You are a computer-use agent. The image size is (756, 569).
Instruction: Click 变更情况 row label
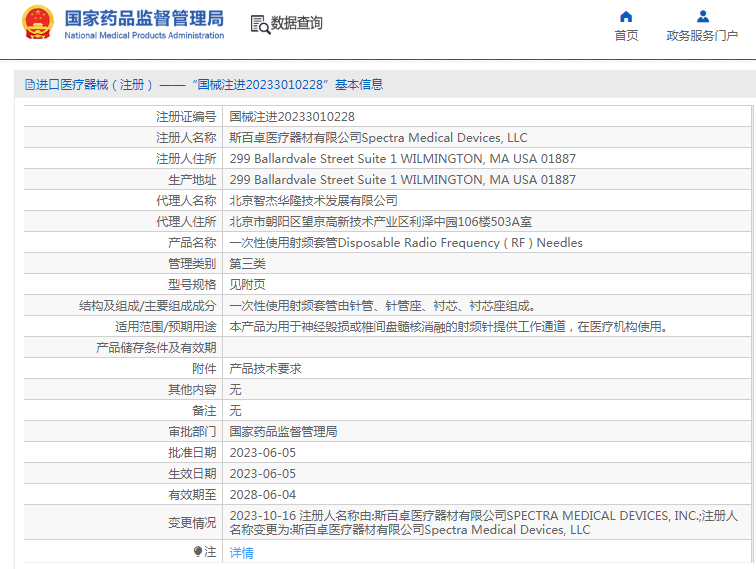[192, 523]
